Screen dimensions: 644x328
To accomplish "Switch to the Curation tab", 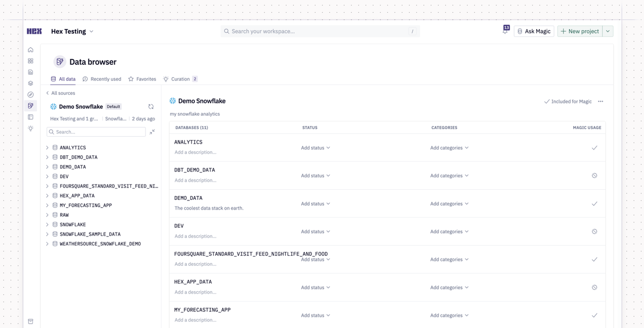I will (x=180, y=79).
